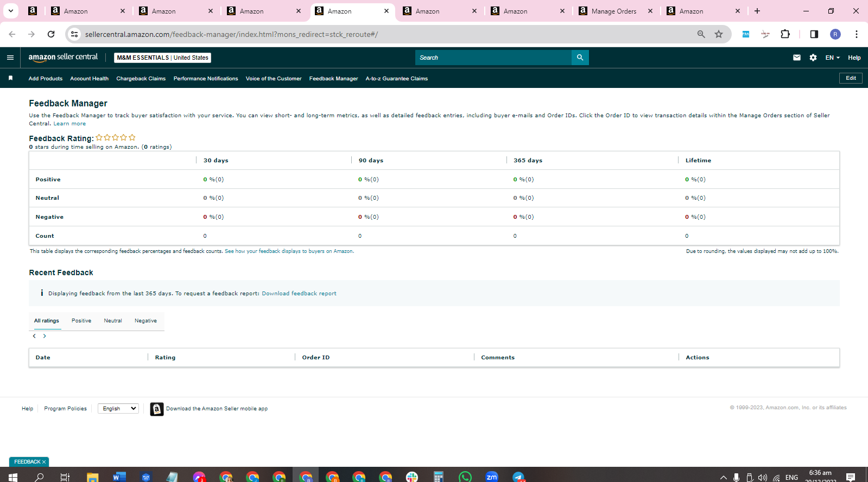Switch to the Positive tab
Screen dimensions: 868x482
(81, 321)
